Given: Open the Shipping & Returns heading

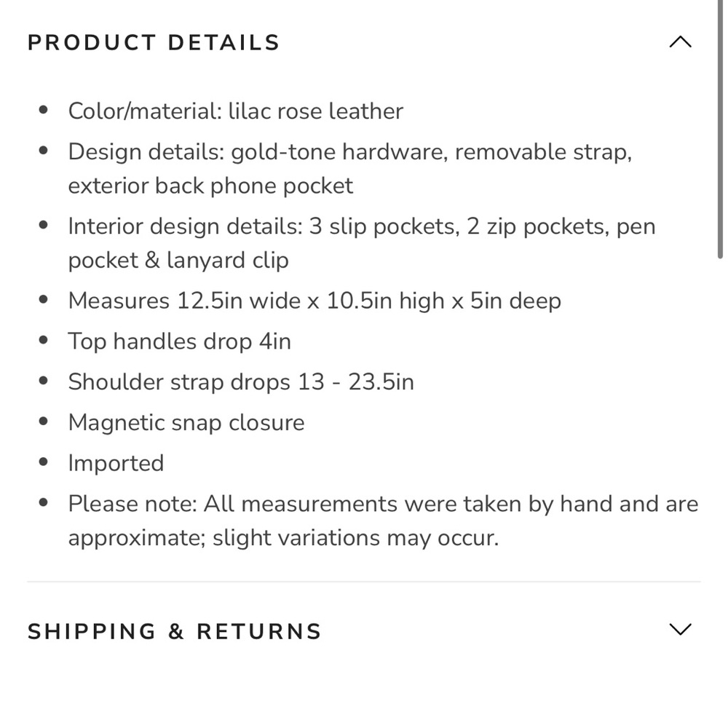Looking at the screenshot, I should [175, 631].
